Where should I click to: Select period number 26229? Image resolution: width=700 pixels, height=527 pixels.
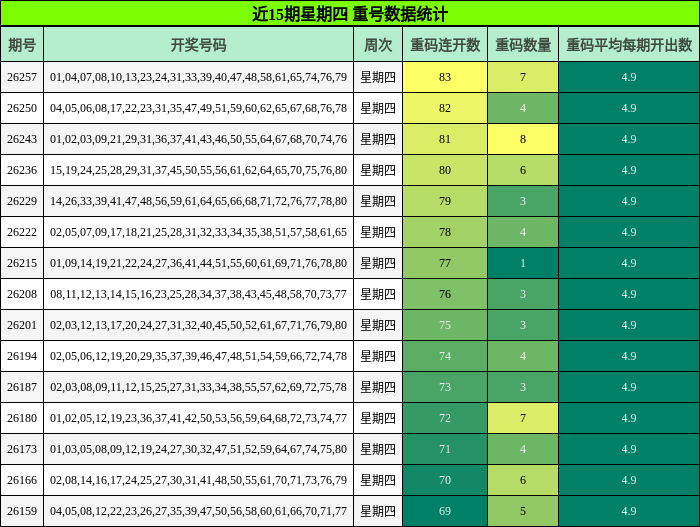click(x=22, y=201)
